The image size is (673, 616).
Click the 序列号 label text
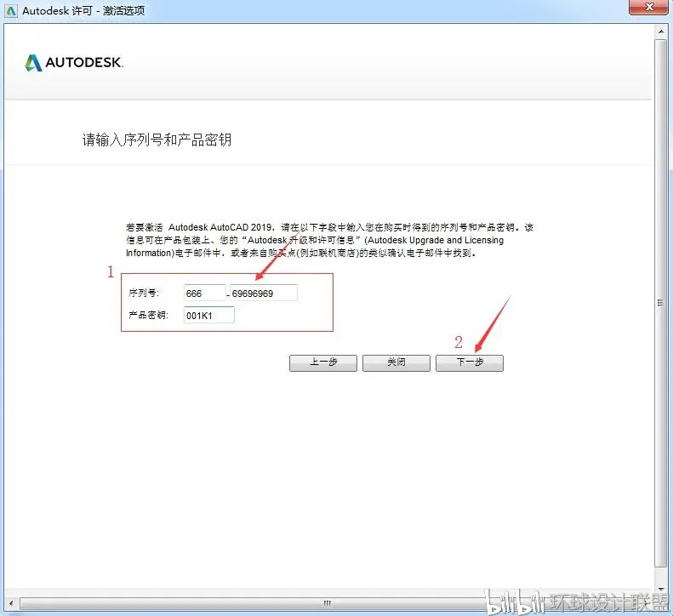click(x=144, y=293)
